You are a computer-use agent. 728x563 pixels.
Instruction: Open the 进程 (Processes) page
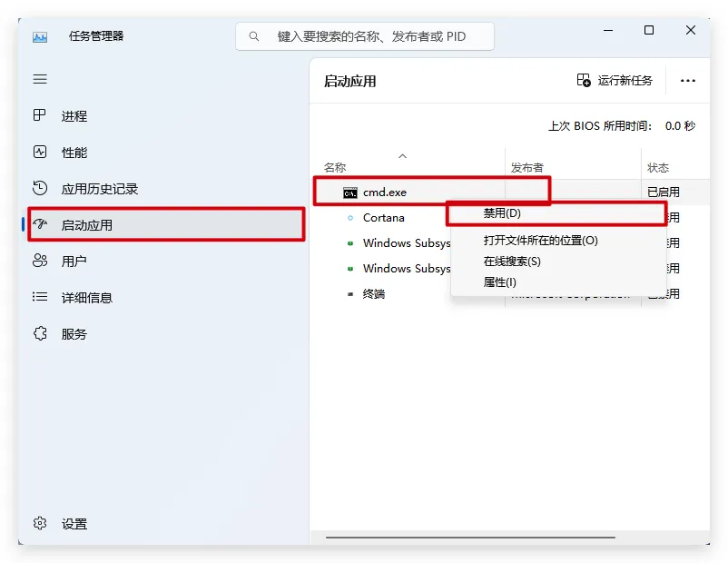[74, 116]
